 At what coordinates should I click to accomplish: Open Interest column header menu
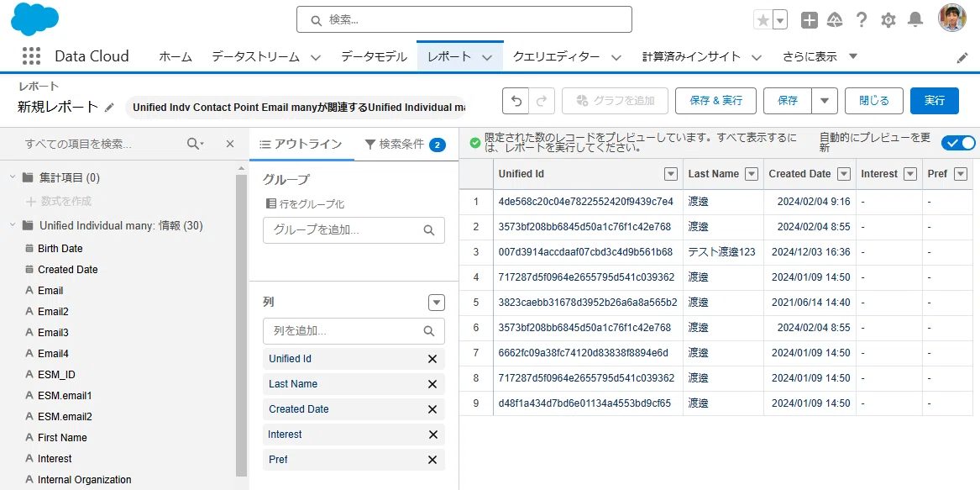tap(910, 174)
